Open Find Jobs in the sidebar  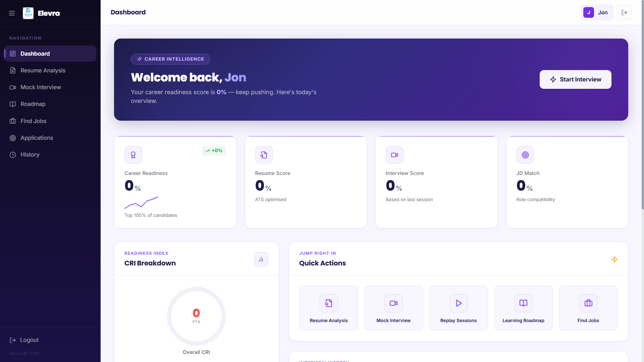(50, 121)
